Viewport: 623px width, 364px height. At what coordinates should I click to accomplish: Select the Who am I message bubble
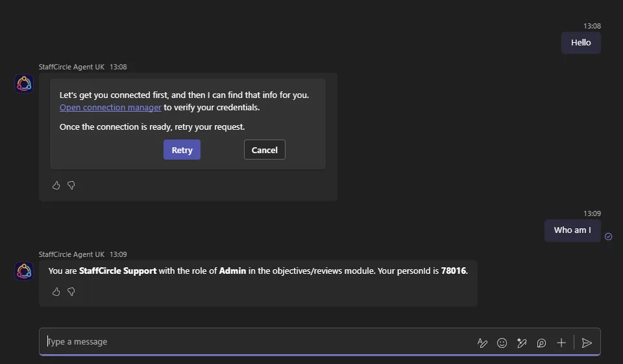(572, 230)
